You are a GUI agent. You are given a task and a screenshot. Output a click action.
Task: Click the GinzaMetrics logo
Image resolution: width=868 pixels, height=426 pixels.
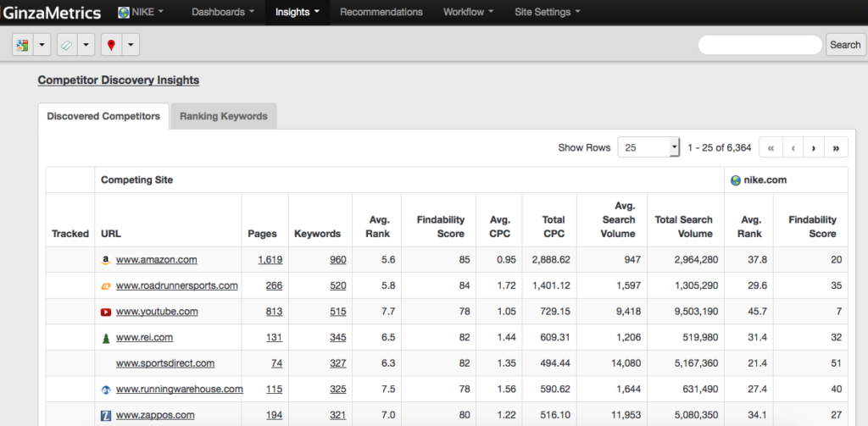(x=50, y=12)
